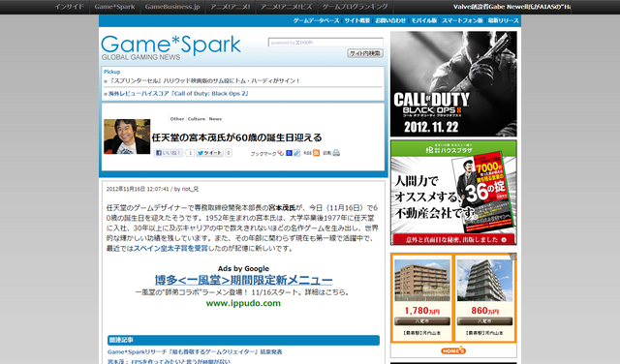
Task: Click the article date and author line
Action: (x=152, y=189)
